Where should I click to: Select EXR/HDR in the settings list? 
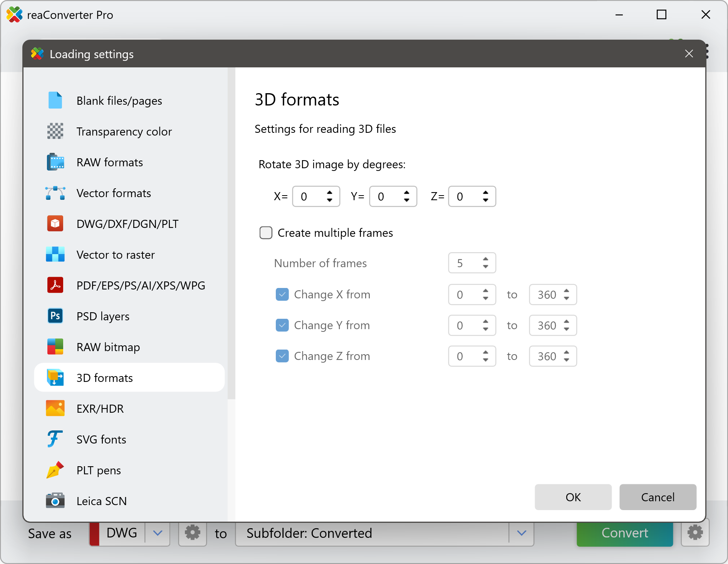tap(100, 408)
